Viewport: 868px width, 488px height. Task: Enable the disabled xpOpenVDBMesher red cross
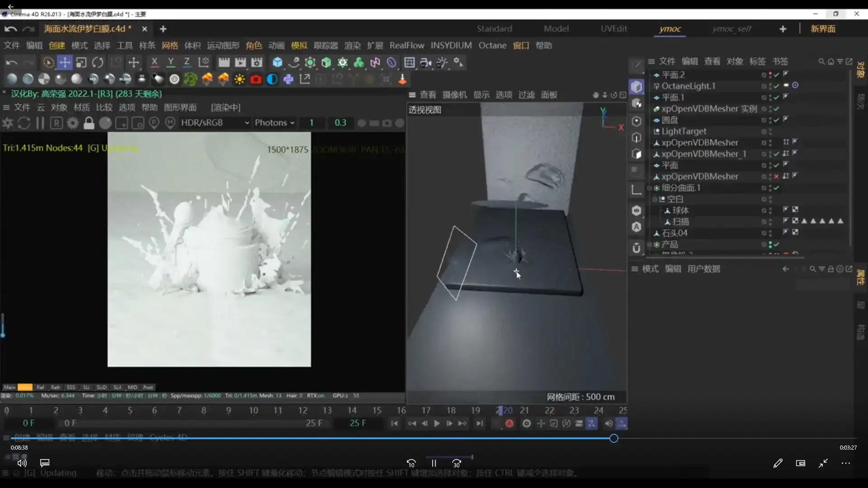point(776,177)
